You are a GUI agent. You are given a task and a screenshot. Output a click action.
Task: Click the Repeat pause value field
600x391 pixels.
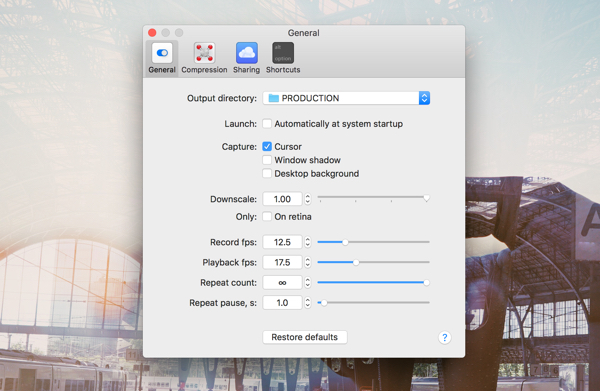click(x=282, y=303)
